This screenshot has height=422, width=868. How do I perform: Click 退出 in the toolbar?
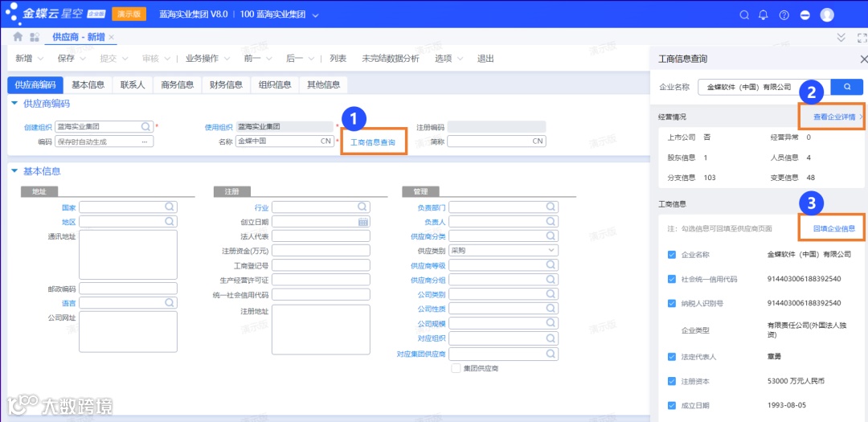click(485, 59)
